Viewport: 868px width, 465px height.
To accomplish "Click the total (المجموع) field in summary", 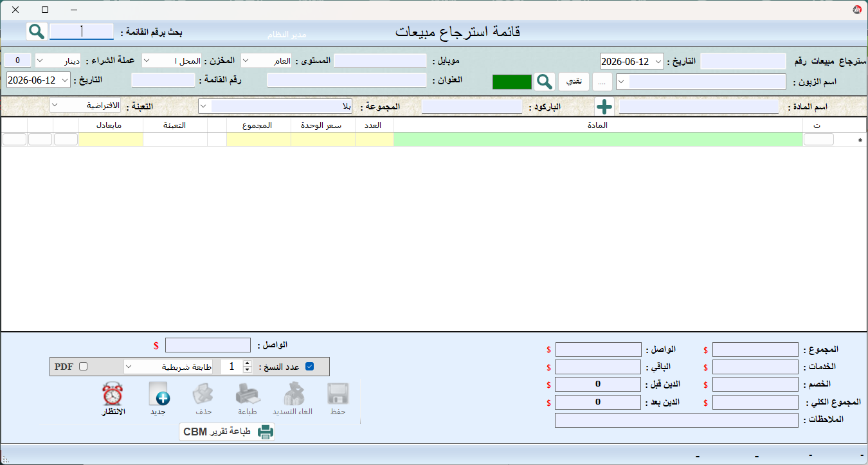I will click(x=755, y=350).
